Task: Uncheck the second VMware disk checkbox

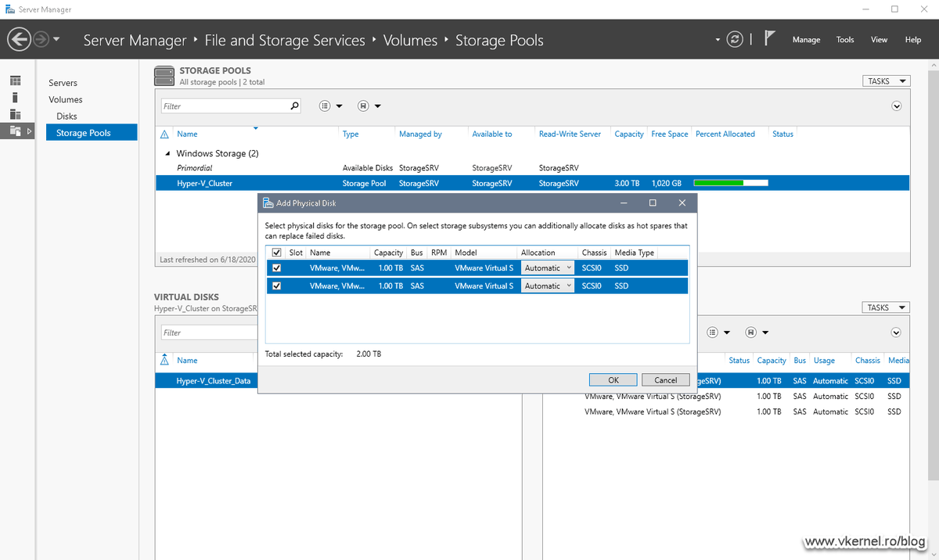Action: point(276,286)
